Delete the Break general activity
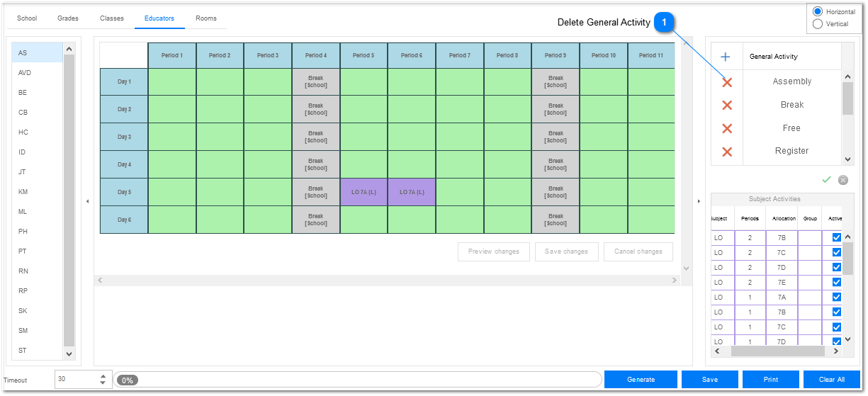Image resolution: width=868 pixels, height=396 pixels. coord(727,105)
